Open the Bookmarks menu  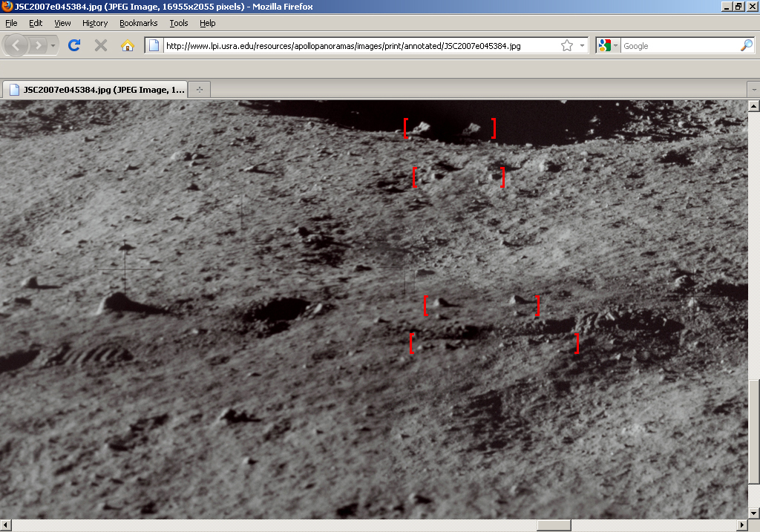pos(139,23)
